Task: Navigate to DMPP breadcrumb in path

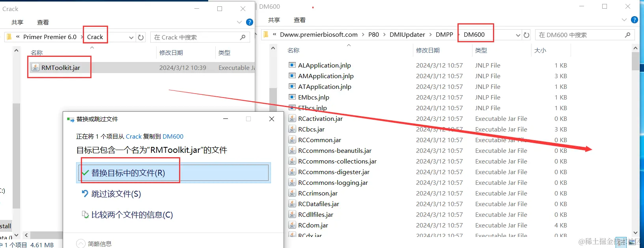Action: [x=444, y=35]
